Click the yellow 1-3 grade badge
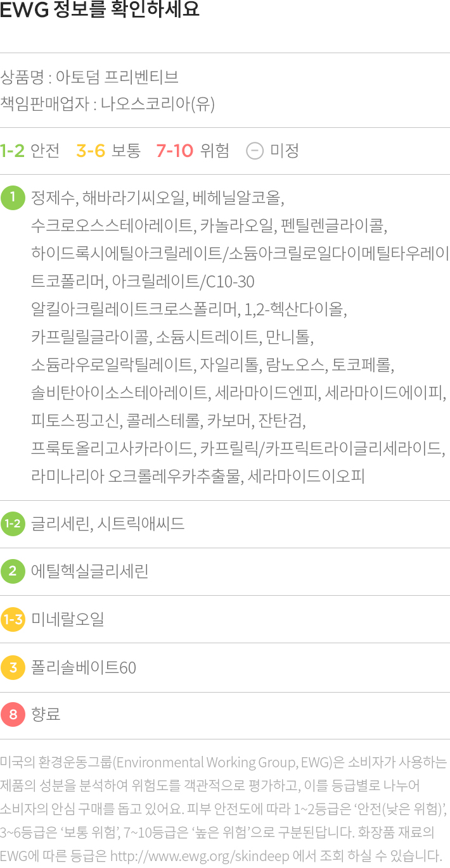The height and width of the screenshot is (868, 450). 13,619
